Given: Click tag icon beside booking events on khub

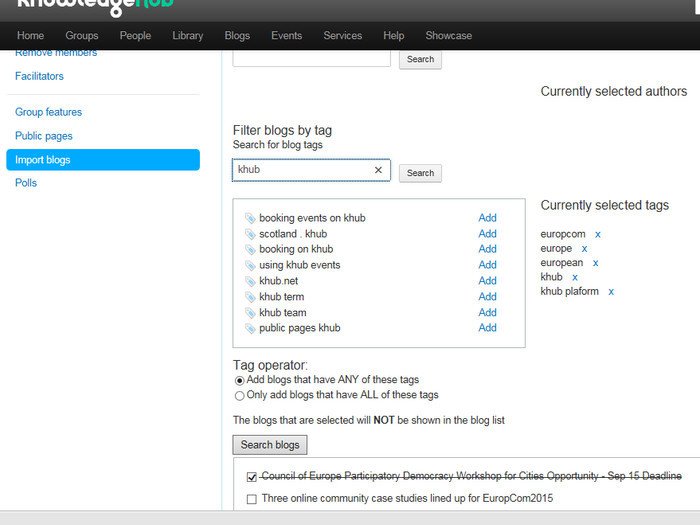Looking at the screenshot, I should tap(250, 218).
